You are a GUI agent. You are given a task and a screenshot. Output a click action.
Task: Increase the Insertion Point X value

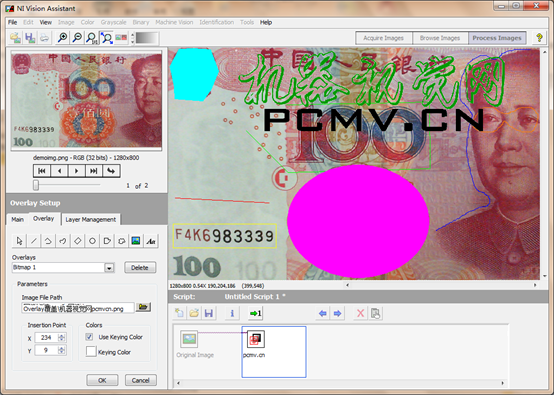61,335
